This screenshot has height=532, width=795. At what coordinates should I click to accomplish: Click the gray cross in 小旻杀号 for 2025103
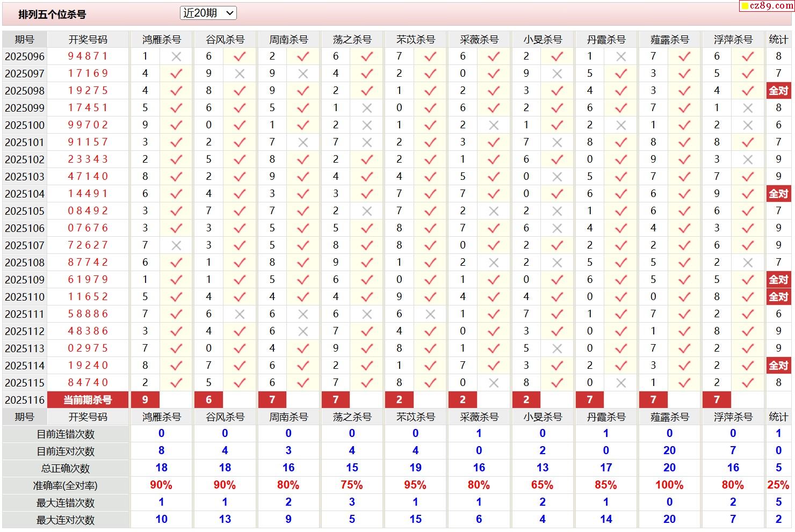click(x=557, y=177)
